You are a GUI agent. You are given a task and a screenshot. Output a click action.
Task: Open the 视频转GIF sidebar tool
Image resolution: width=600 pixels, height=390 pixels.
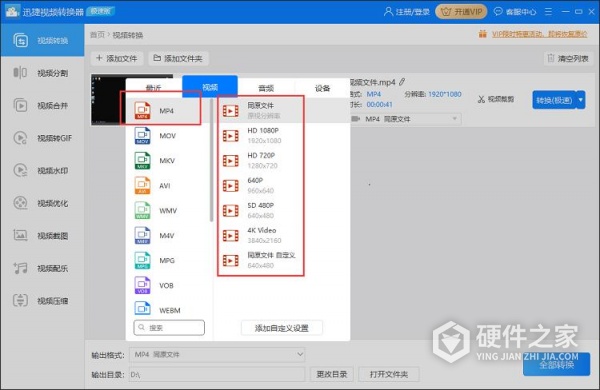click(x=42, y=138)
